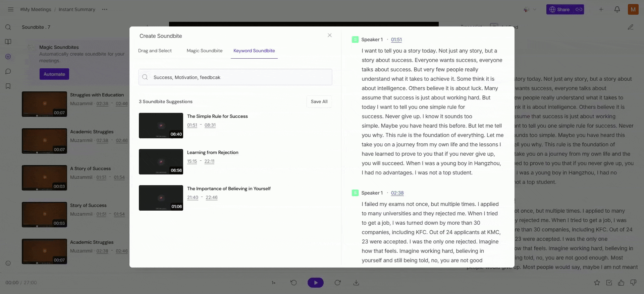Switch to Drag and Select tab
This screenshot has width=644, height=294.
click(x=155, y=51)
